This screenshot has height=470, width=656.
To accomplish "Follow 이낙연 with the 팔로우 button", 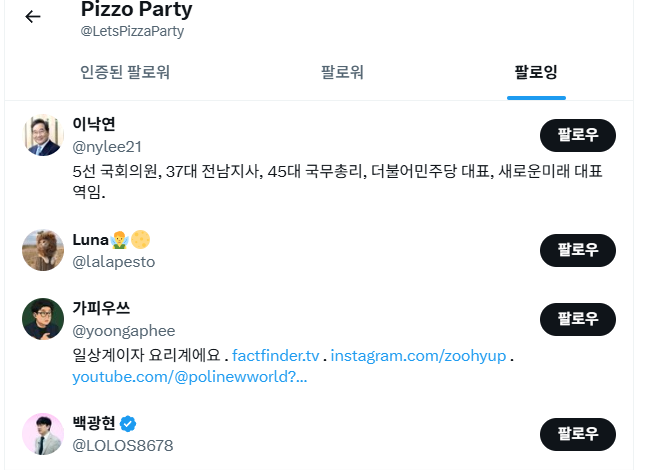I will tap(578, 135).
